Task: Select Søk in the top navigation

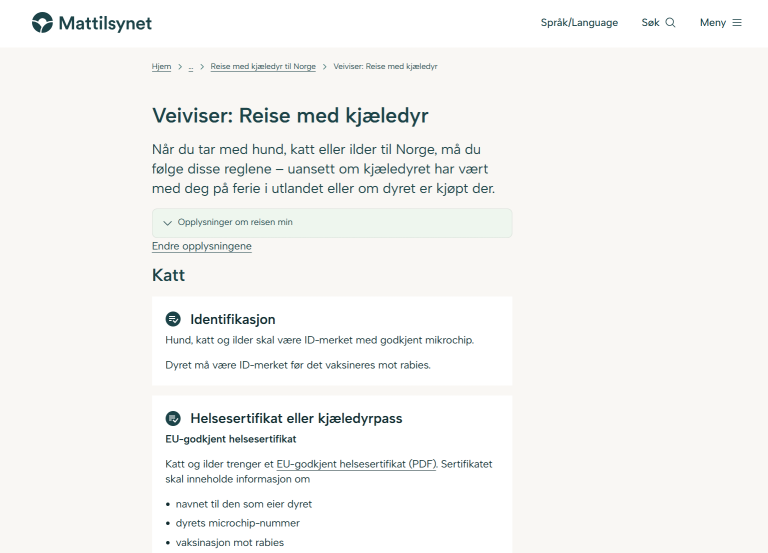Action: pyautogui.click(x=651, y=23)
